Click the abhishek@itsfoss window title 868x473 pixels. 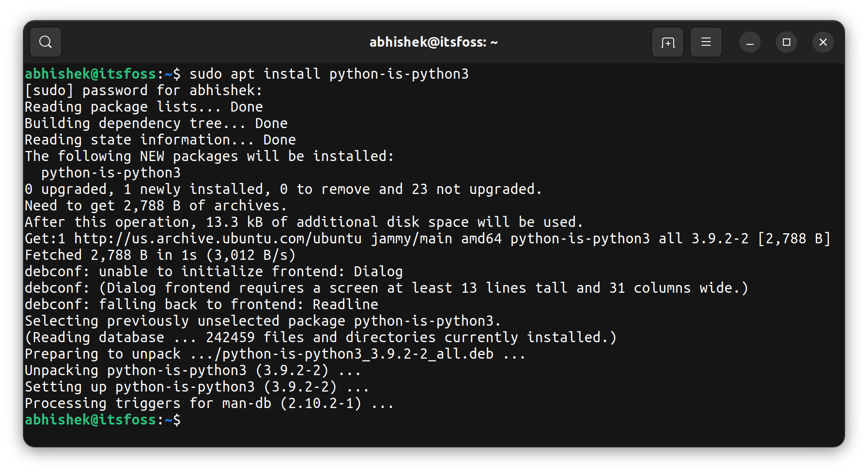pos(433,42)
